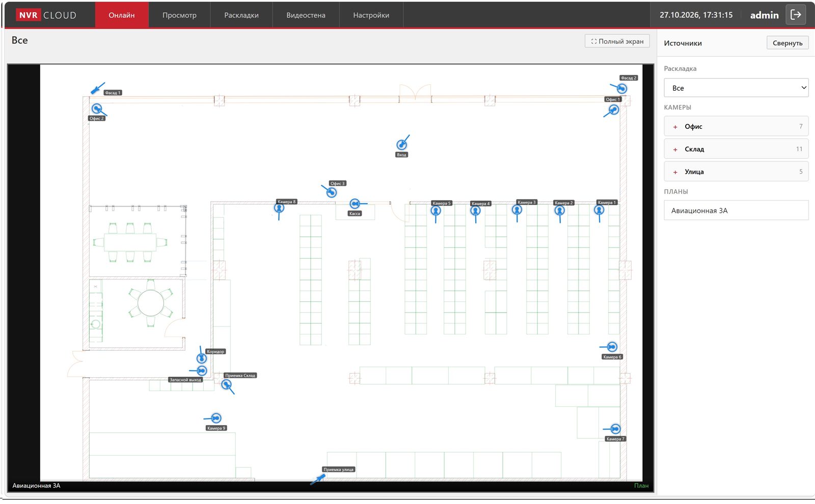Expand the Офис camera group
The height and width of the screenshot is (504, 815).
tap(736, 126)
